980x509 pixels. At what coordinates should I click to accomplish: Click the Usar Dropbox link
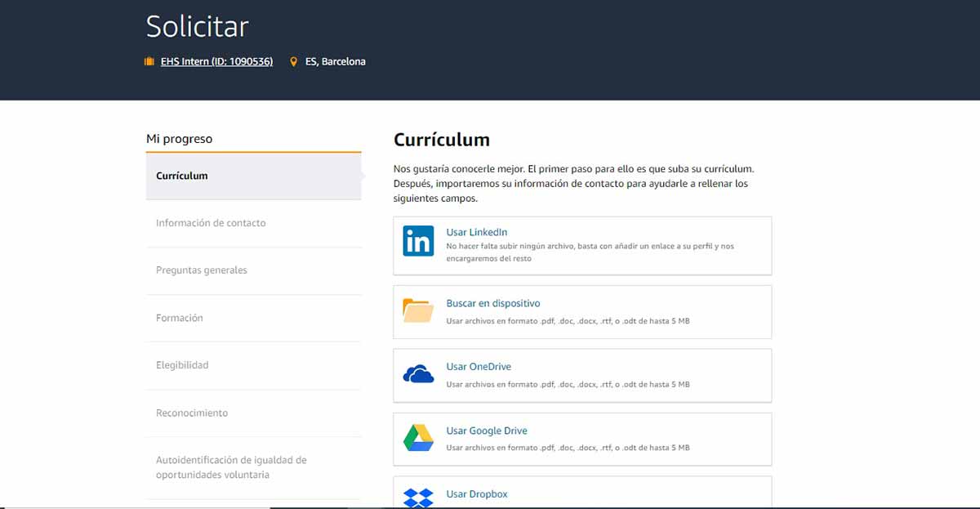[x=476, y=493]
